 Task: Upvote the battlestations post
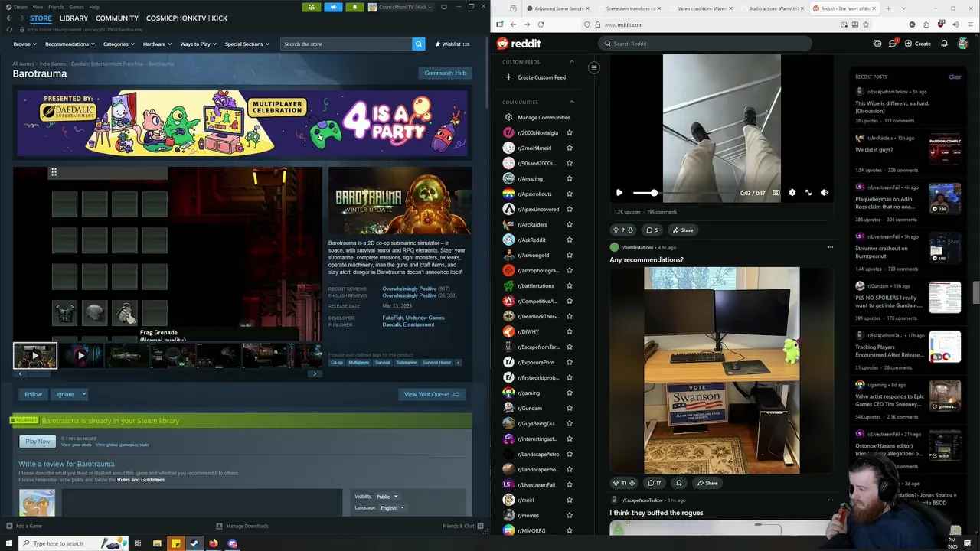616,483
